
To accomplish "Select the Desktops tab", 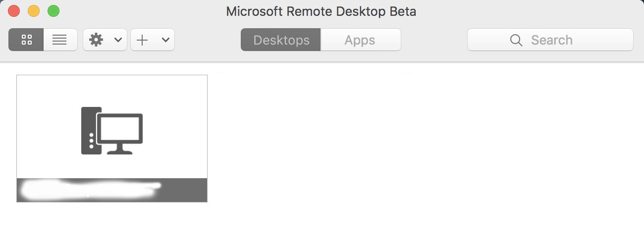I will point(281,40).
